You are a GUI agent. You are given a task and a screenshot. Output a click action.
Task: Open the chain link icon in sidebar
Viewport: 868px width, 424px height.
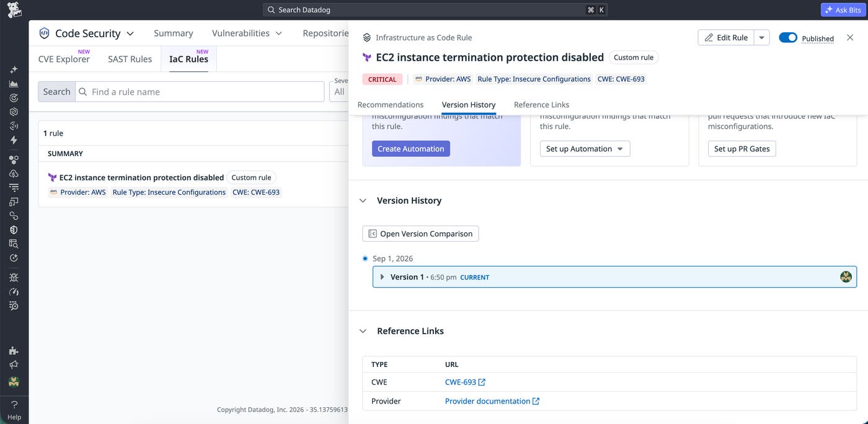(14, 216)
